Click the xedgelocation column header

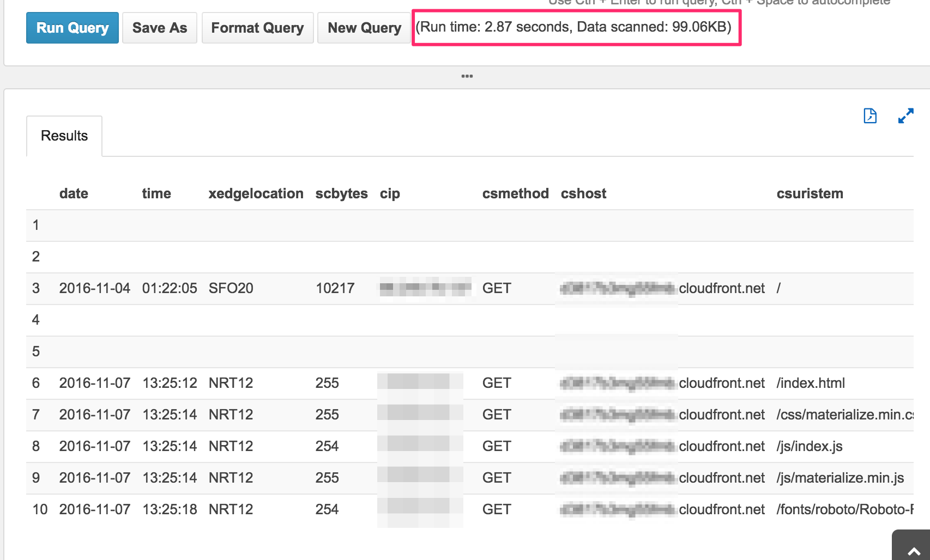coord(255,193)
